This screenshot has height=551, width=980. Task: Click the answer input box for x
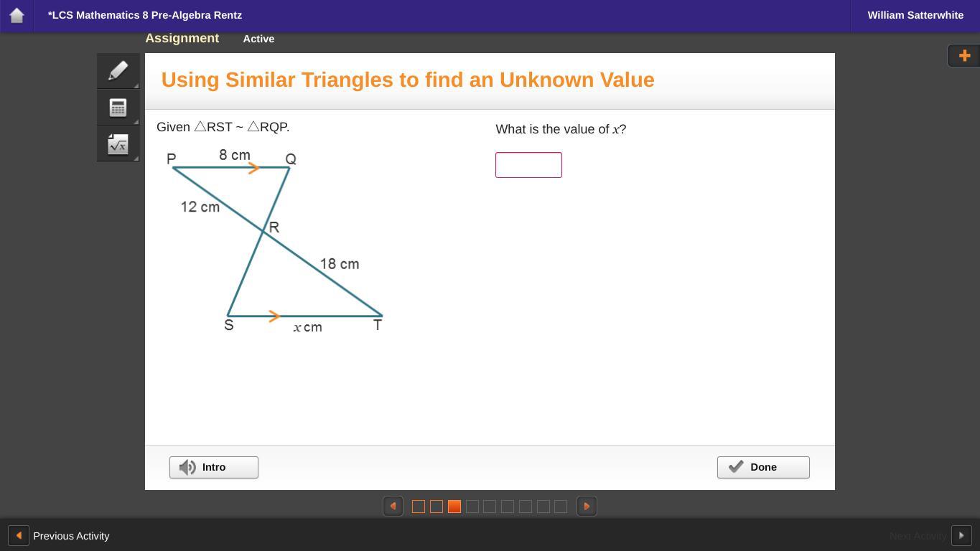(528, 165)
